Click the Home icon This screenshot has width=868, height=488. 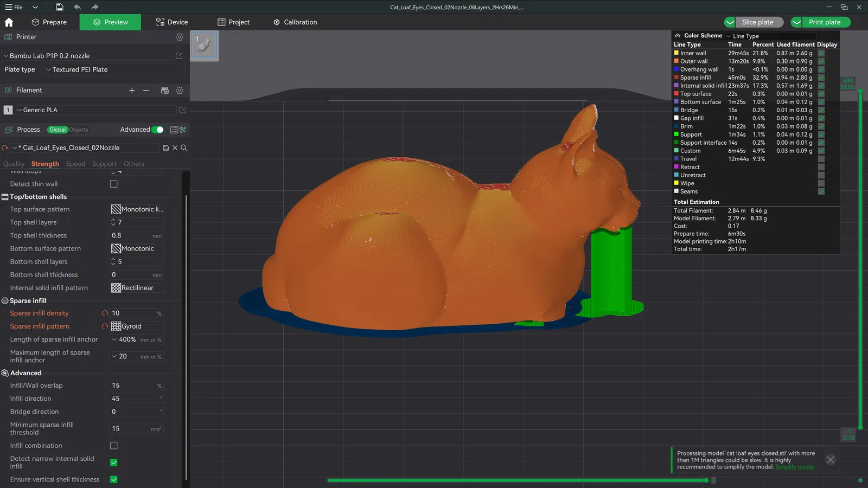click(9, 22)
